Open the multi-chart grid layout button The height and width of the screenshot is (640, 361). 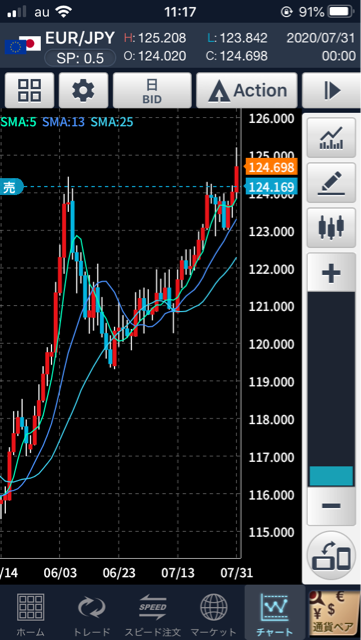click(x=29, y=90)
